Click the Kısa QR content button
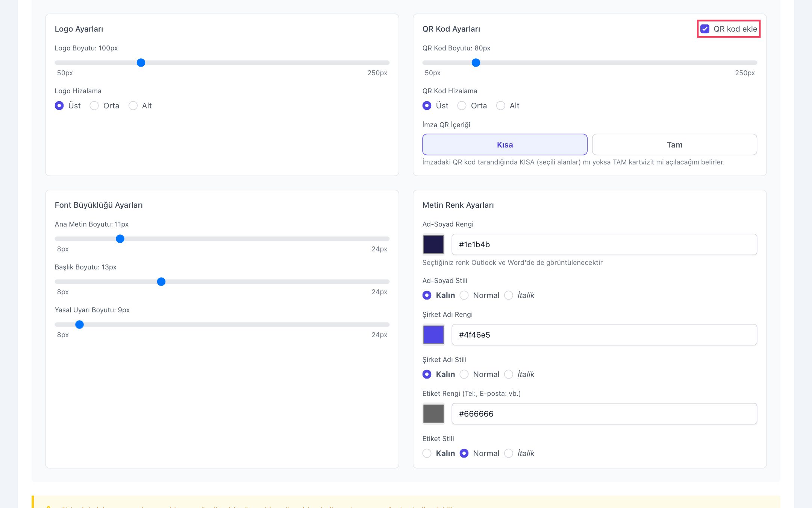The height and width of the screenshot is (508, 812). pyautogui.click(x=505, y=144)
